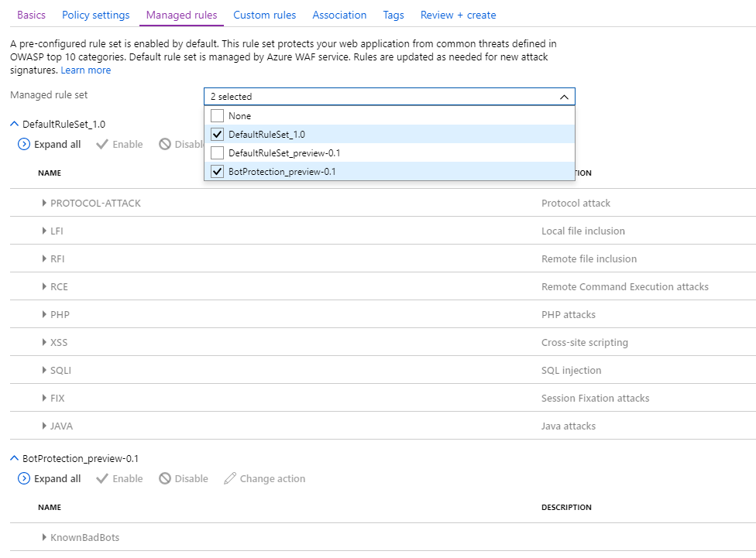
Task: Switch to the Tags tab
Action: [x=393, y=15]
